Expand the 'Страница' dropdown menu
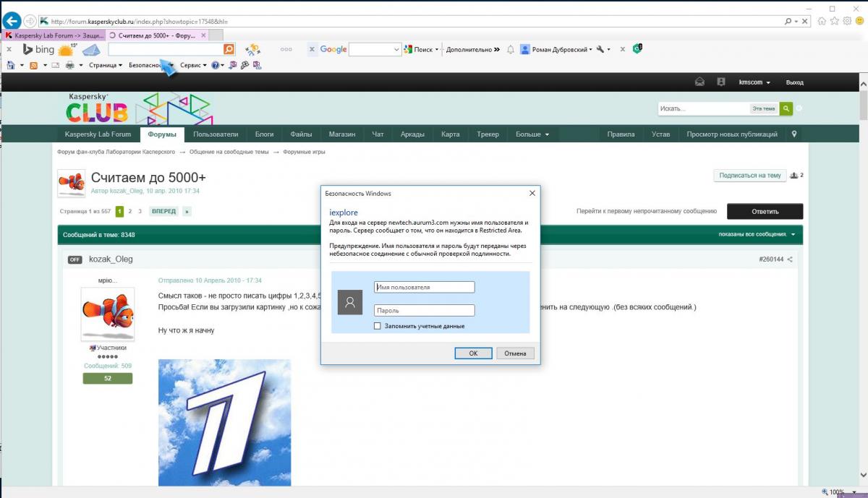Screen dimensions: 868x498 pos(106,65)
